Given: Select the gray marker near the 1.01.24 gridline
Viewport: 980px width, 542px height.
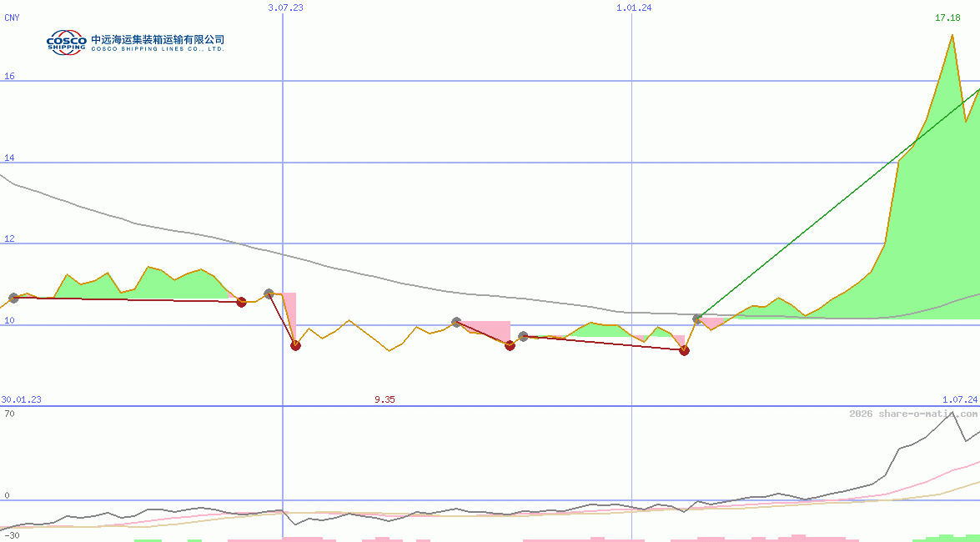Looking at the screenshot, I should point(697,318).
